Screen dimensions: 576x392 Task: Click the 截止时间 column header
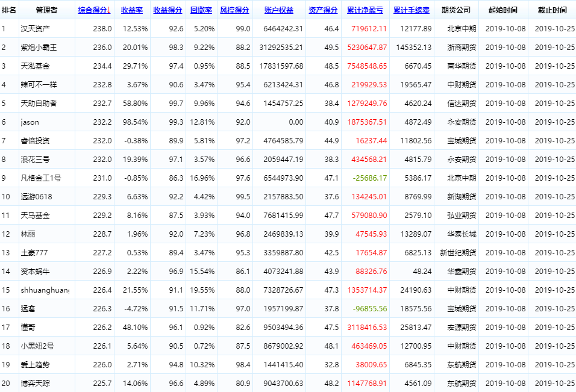[553, 10]
